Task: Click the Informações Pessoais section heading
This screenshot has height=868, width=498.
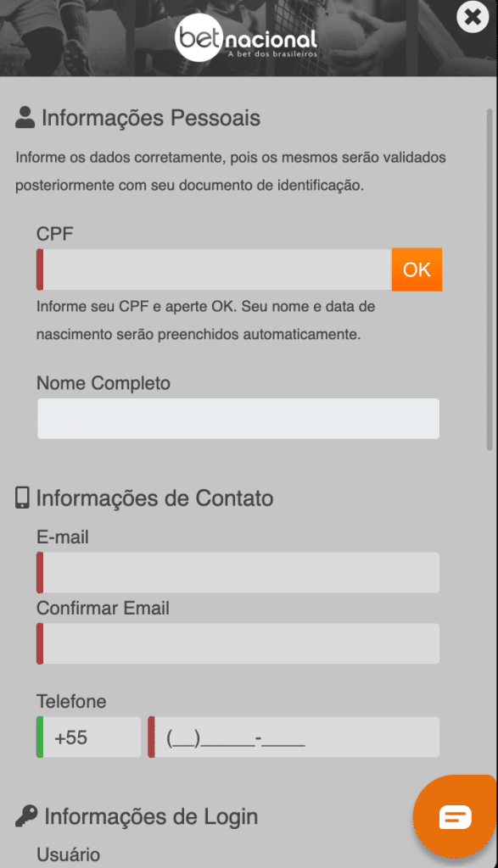Action: (x=151, y=118)
